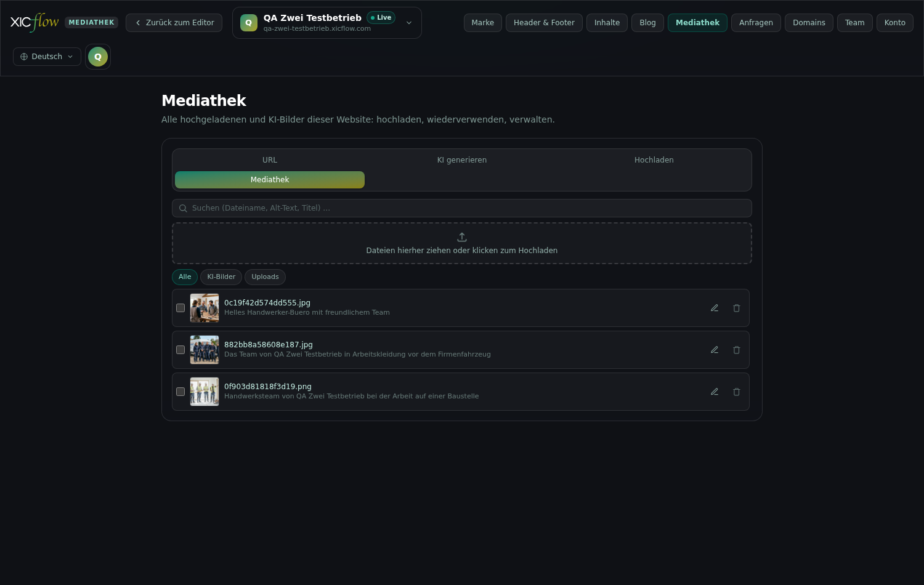
Task: Open thumbnail of 882bb8a58608e187.jpg
Action: click(205, 350)
